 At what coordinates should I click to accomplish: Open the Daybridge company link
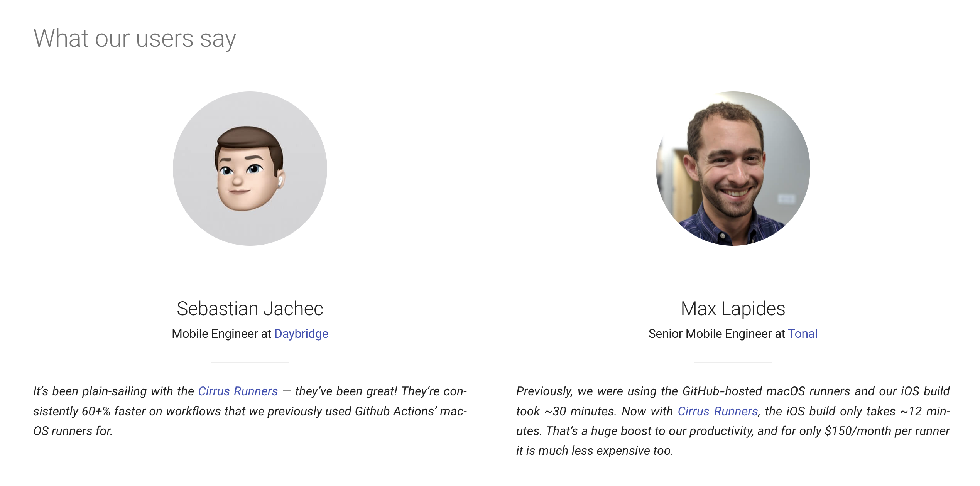301,334
